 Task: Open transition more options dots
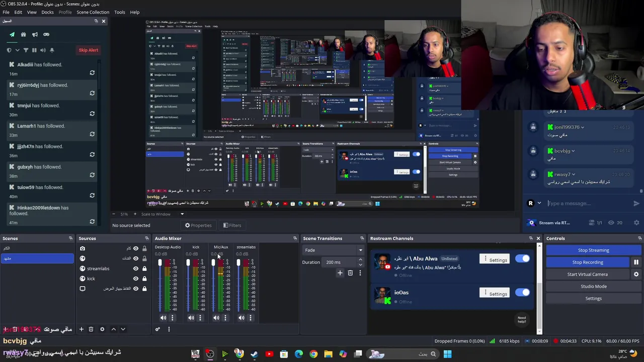(360, 273)
